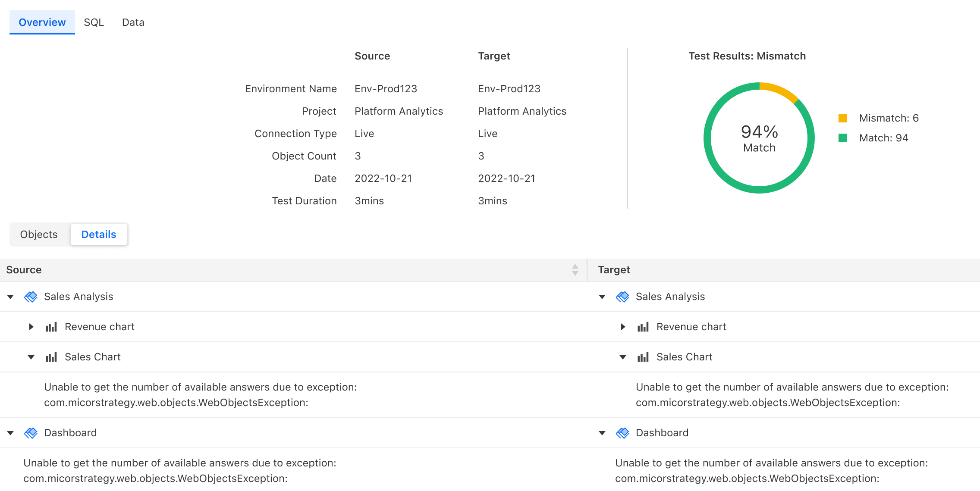Click the Source Revenue chart bar icon

point(51,327)
